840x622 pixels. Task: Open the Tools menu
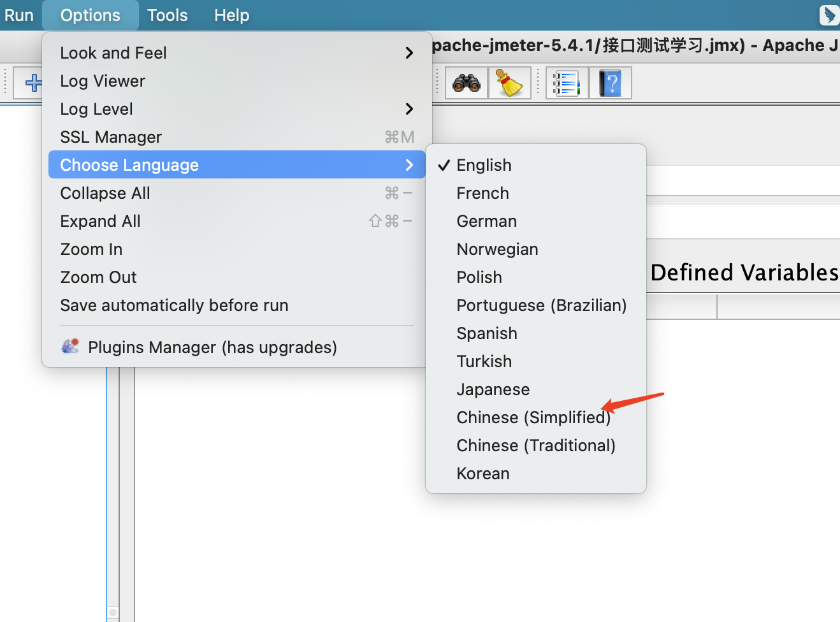tap(168, 15)
